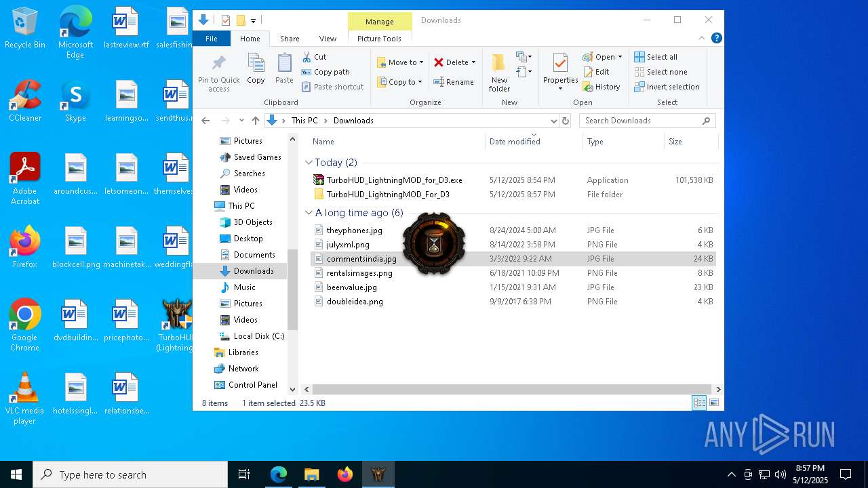The height and width of the screenshot is (488, 868).
Task: Open the Move to dropdown
Action: click(x=400, y=62)
